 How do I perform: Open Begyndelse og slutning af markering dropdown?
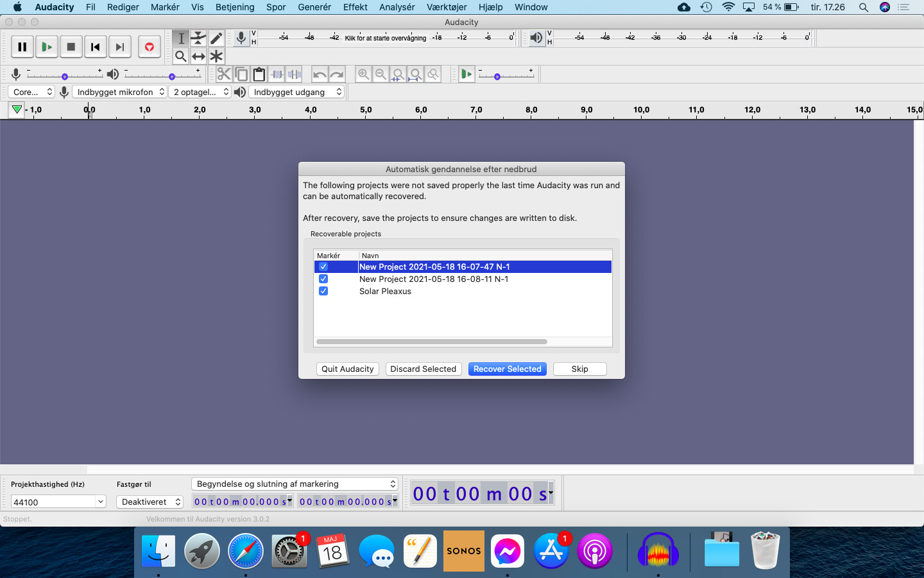tap(295, 484)
